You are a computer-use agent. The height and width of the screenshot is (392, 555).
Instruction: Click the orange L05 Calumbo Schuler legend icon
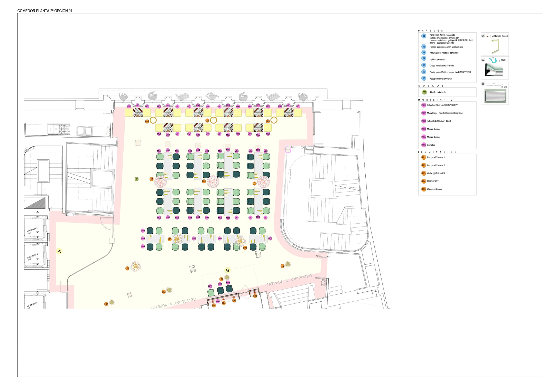pyautogui.click(x=423, y=189)
